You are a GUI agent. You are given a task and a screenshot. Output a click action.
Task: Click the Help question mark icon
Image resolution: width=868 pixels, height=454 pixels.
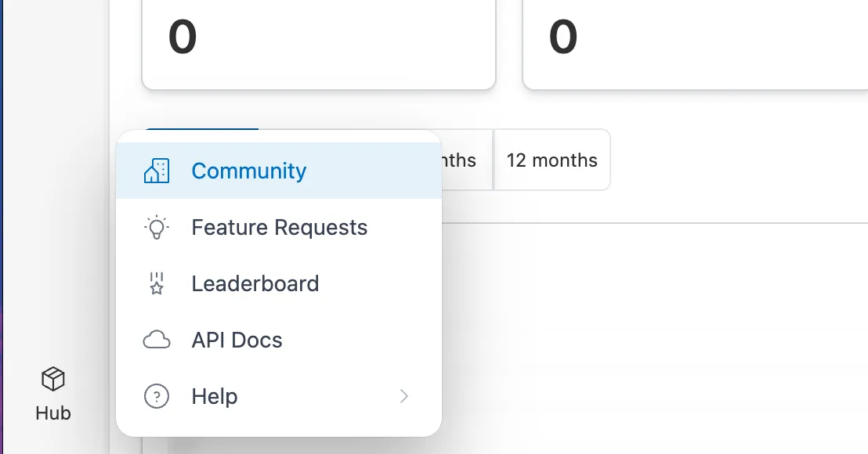pyautogui.click(x=157, y=396)
